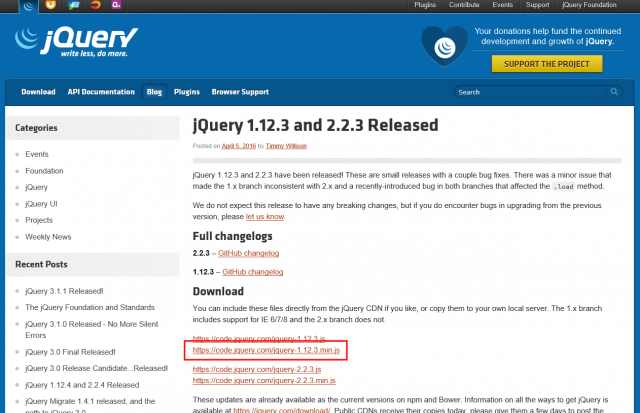The width and height of the screenshot is (640, 413).
Task: Click the Search input field
Action: 538,92
